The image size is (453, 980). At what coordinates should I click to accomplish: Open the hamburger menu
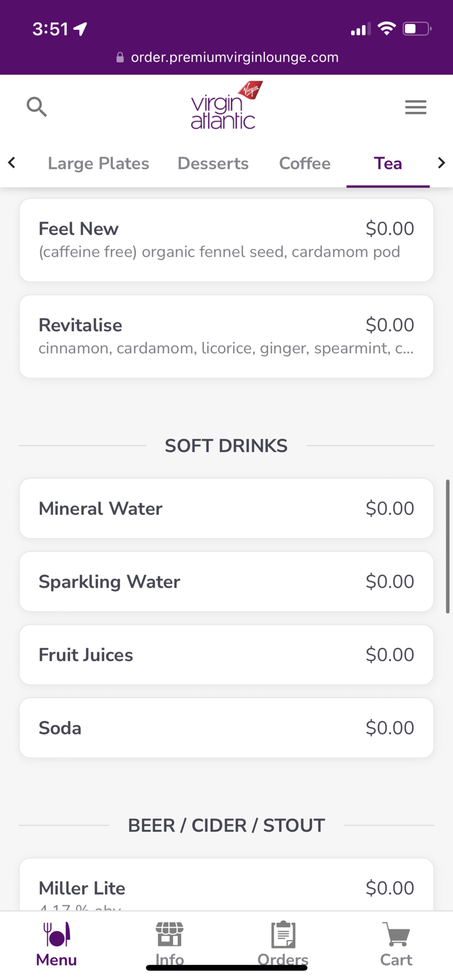point(416,107)
